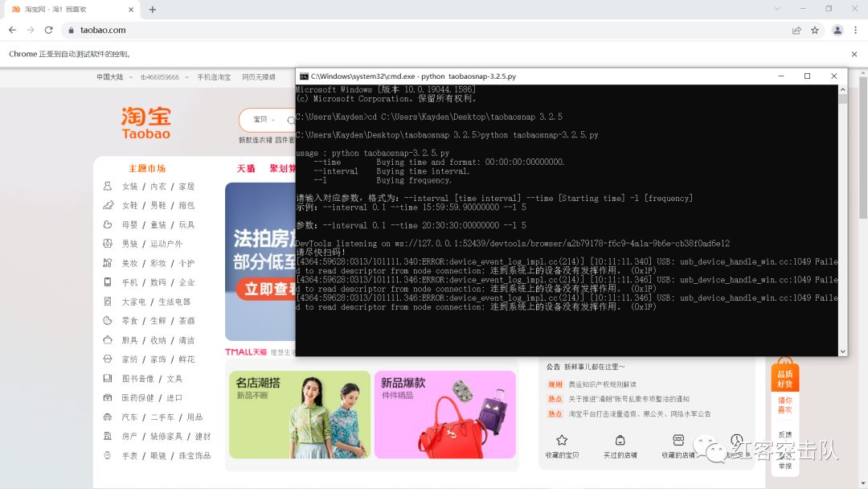The width and height of the screenshot is (868, 489).
Task: Click shoe icon beside 女鞋 row
Action: (108, 205)
